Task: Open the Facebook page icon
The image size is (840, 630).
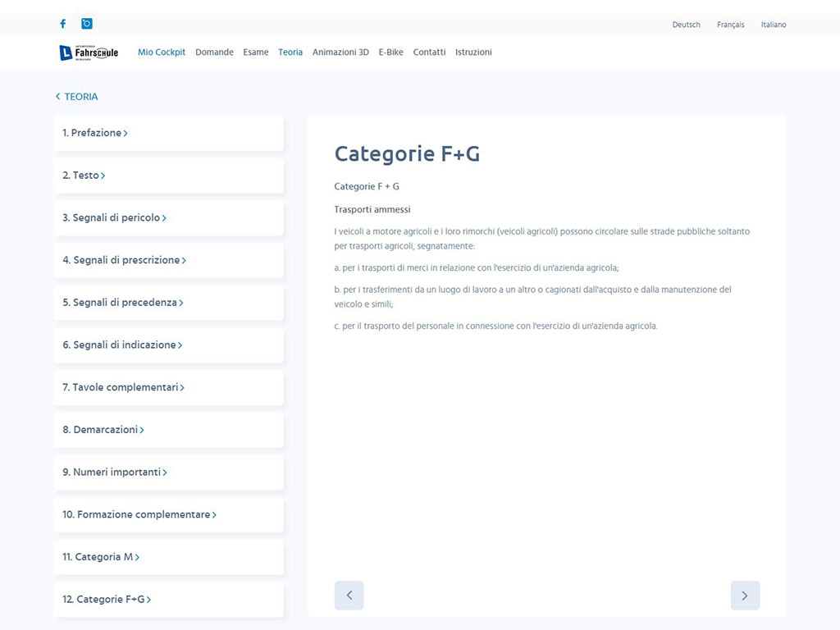Action: (63, 24)
